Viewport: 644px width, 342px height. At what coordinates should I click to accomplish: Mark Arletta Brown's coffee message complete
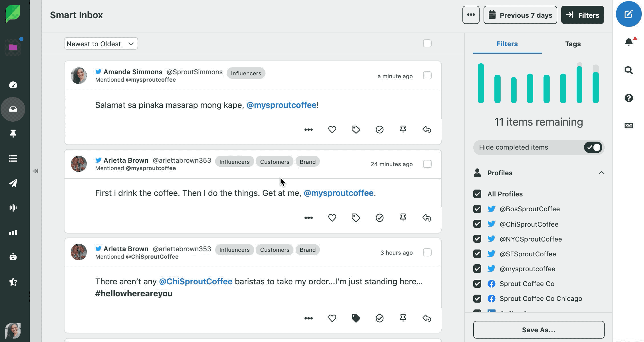point(379,218)
